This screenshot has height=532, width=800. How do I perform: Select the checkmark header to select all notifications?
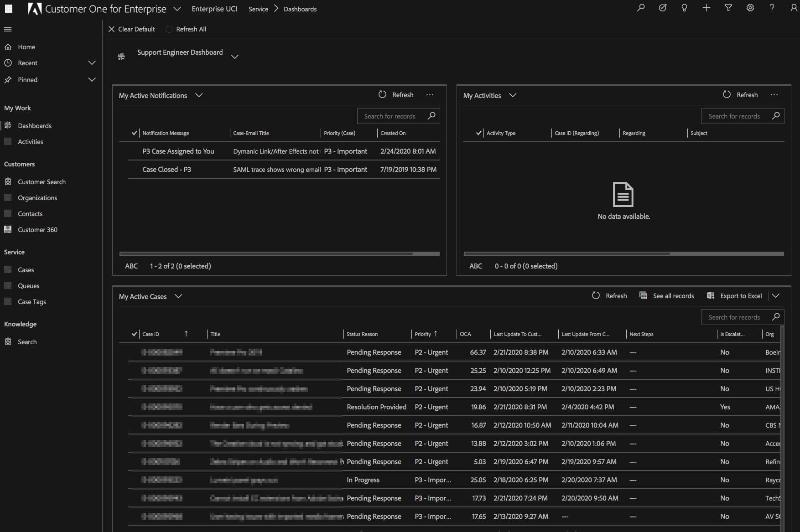point(134,133)
